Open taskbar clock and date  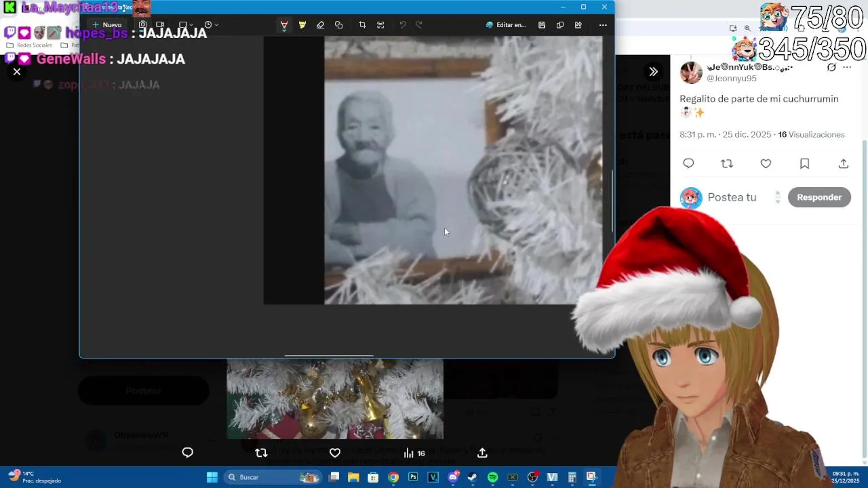tap(846, 477)
